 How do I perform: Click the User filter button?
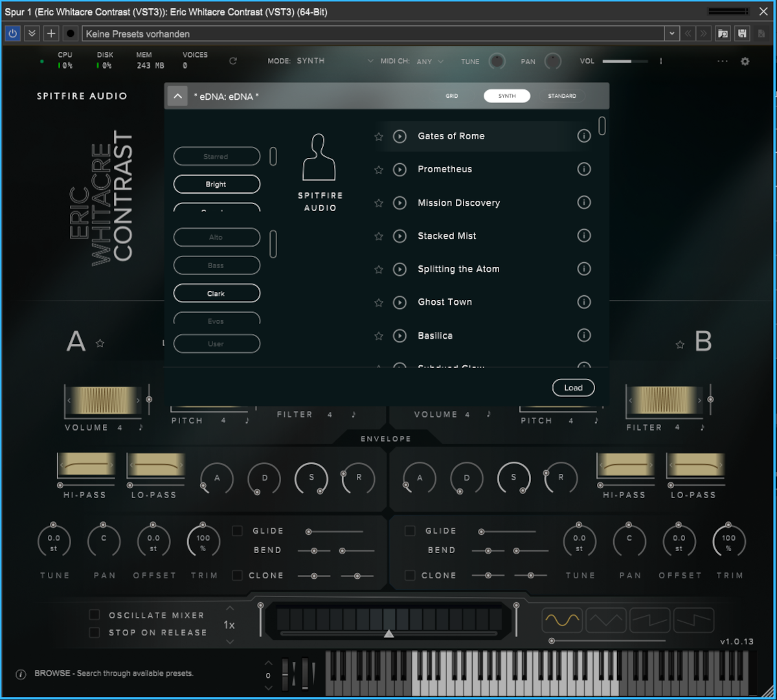coord(217,344)
